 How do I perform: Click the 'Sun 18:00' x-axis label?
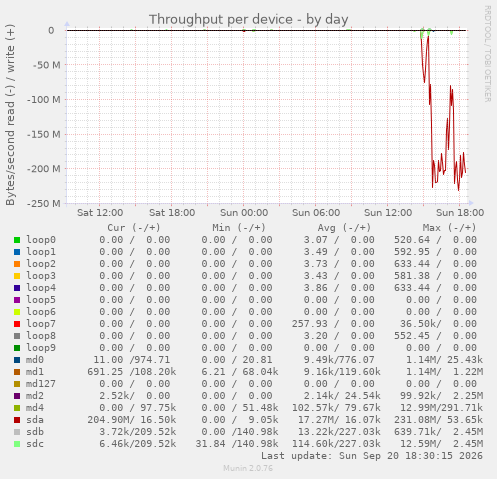460,213
